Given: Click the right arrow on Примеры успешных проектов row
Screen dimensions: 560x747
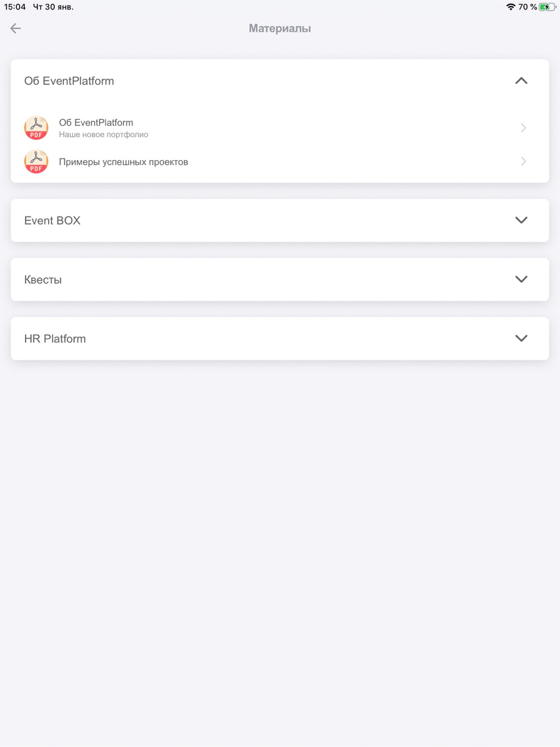Looking at the screenshot, I should 524,161.
